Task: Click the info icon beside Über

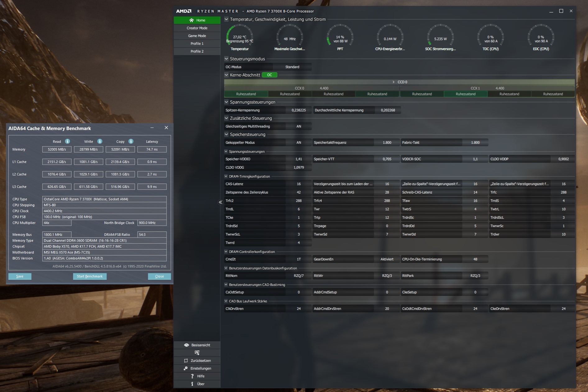Action: pyautogui.click(x=192, y=384)
